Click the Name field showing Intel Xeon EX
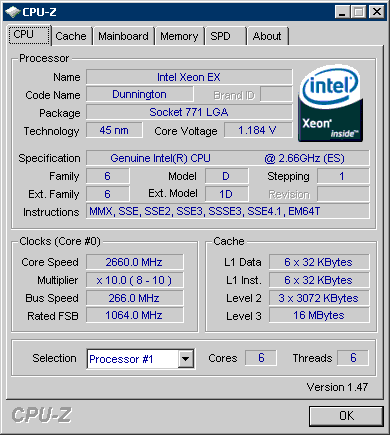Screen dimensions: 390x435 [x=189, y=77]
